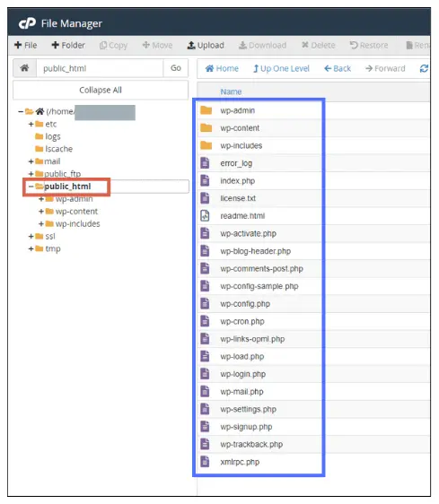Click the Download toolbar button
The image size is (439, 504).
[262, 46]
